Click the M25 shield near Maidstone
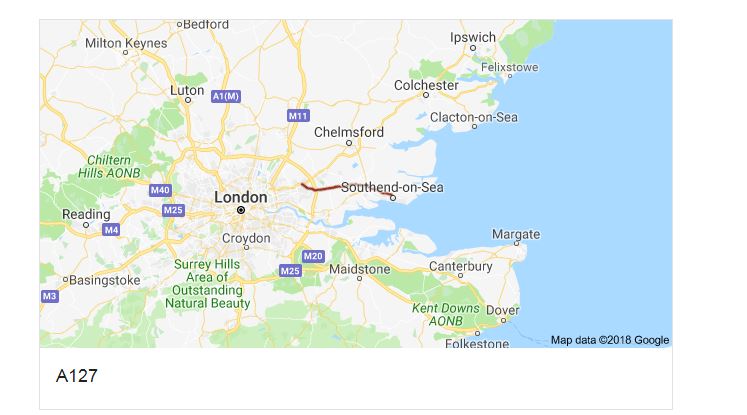This screenshot has height=415, width=747. click(x=290, y=271)
